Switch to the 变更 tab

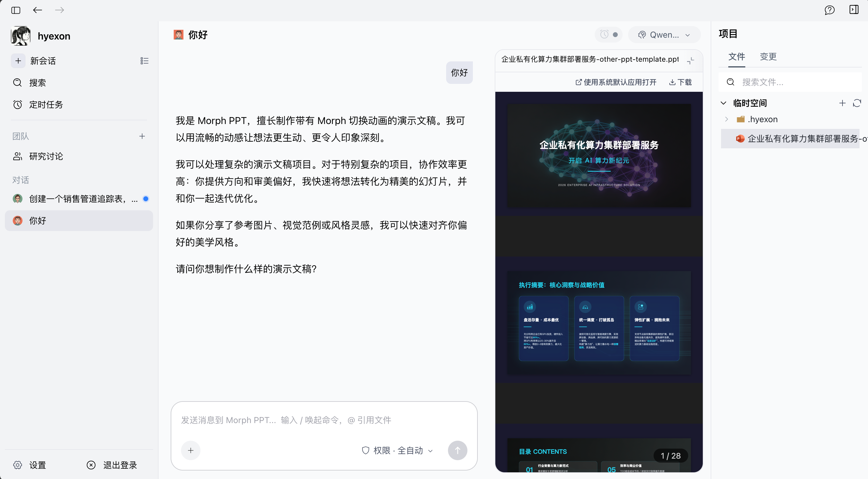coord(768,57)
